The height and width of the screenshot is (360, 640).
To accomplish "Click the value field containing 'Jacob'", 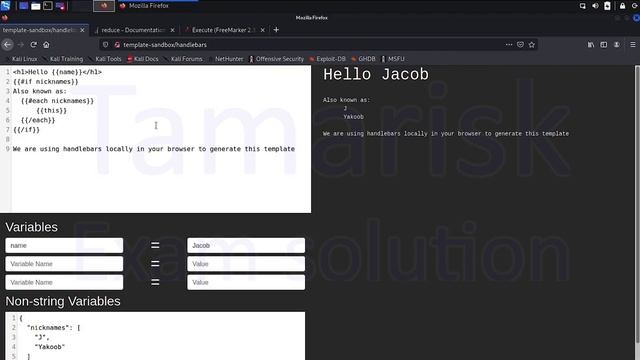I will tap(246, 246).
